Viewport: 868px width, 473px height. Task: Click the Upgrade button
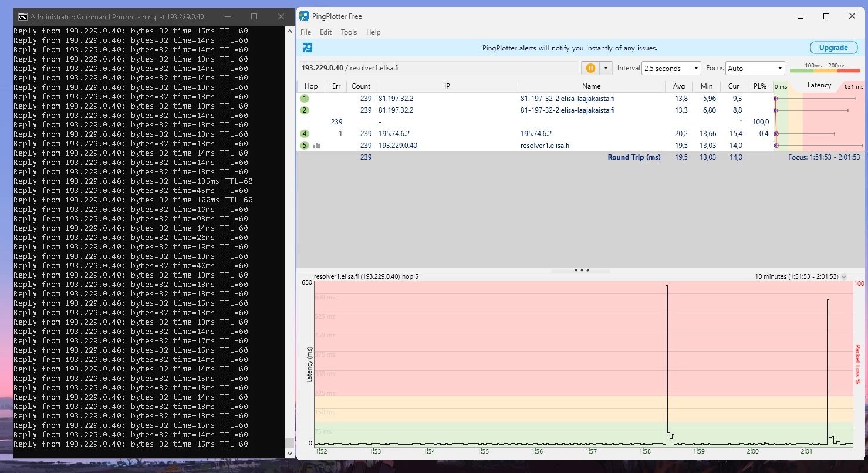833,48
